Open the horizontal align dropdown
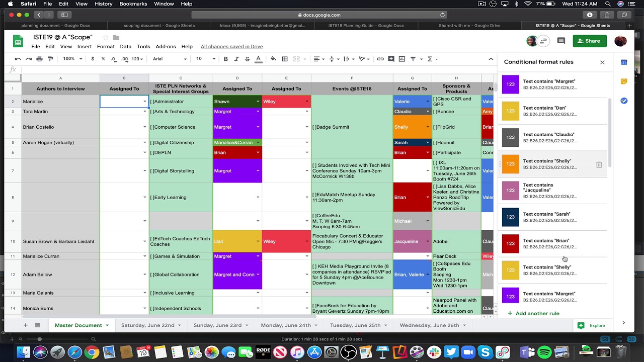This screenshot has height=362, width=644. pos(318,59)
